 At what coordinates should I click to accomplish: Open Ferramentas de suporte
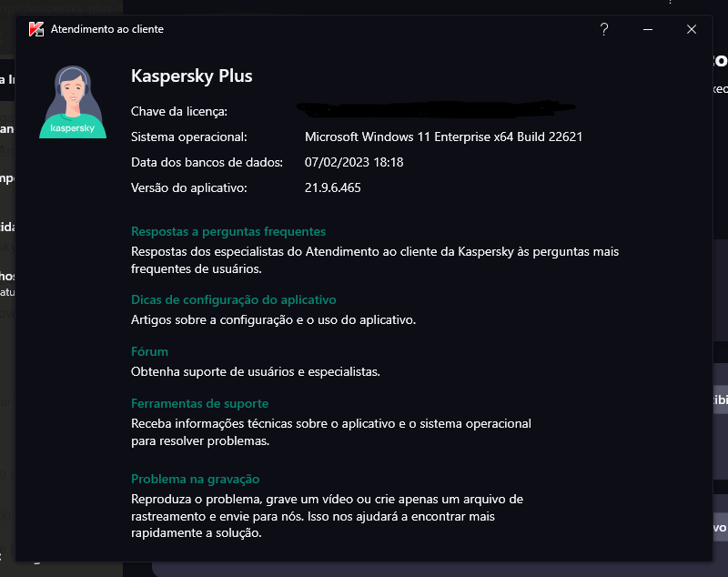point(199,403)
